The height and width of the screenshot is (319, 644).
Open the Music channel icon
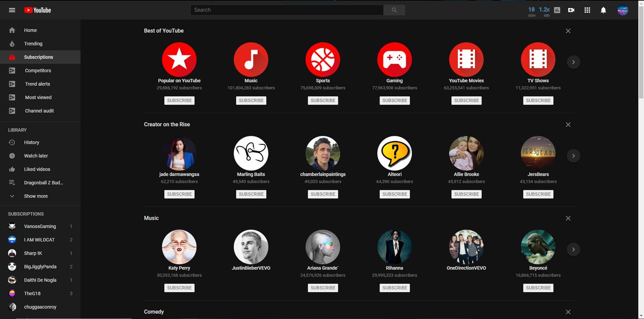251,59
